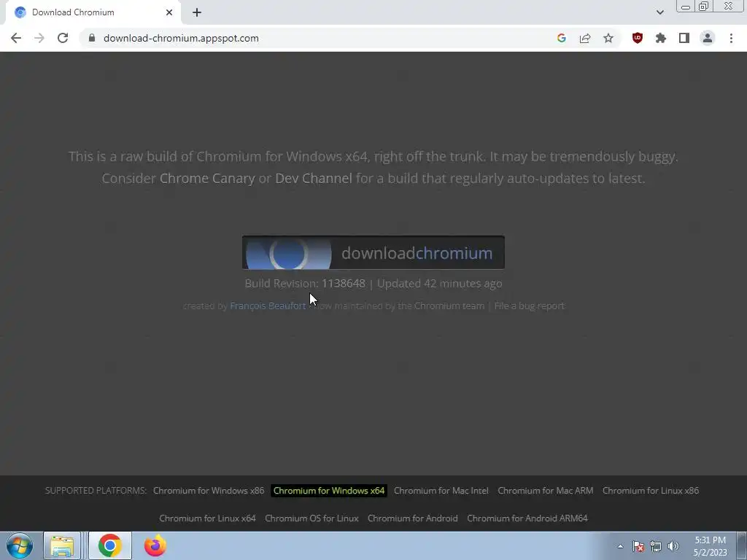Click the forward navigation arrow
Image resolution: width=747 pixels, height=560 pixels.
click(39, 38)
